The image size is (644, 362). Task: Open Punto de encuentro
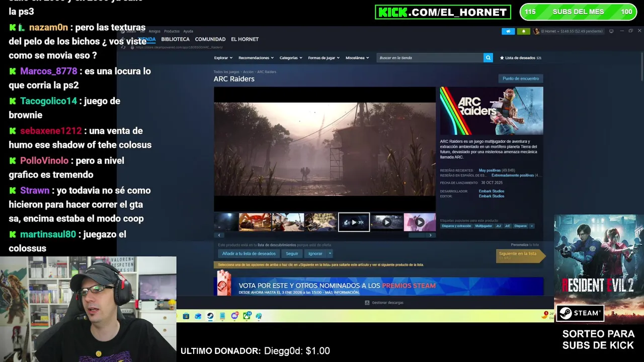[520, 78]
